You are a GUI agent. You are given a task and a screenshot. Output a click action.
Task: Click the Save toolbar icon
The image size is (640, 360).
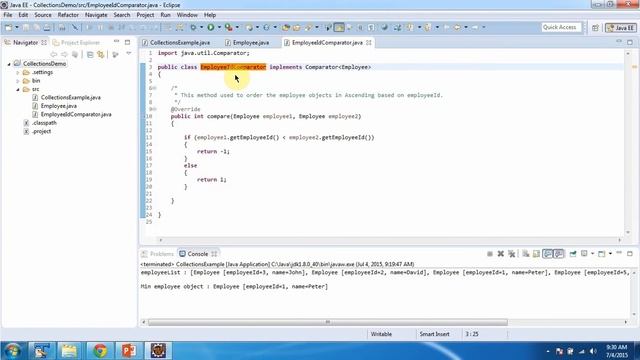point(26,27)
